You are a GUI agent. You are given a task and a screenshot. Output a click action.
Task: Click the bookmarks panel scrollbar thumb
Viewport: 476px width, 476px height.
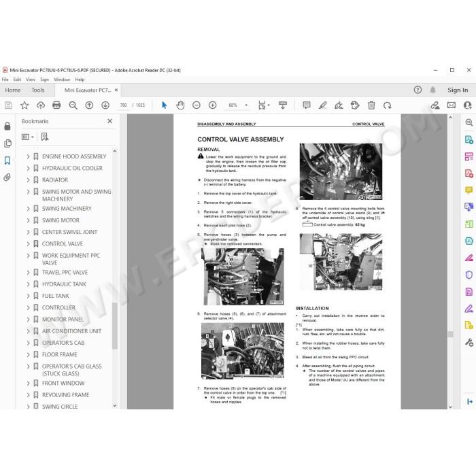[115, 326]
